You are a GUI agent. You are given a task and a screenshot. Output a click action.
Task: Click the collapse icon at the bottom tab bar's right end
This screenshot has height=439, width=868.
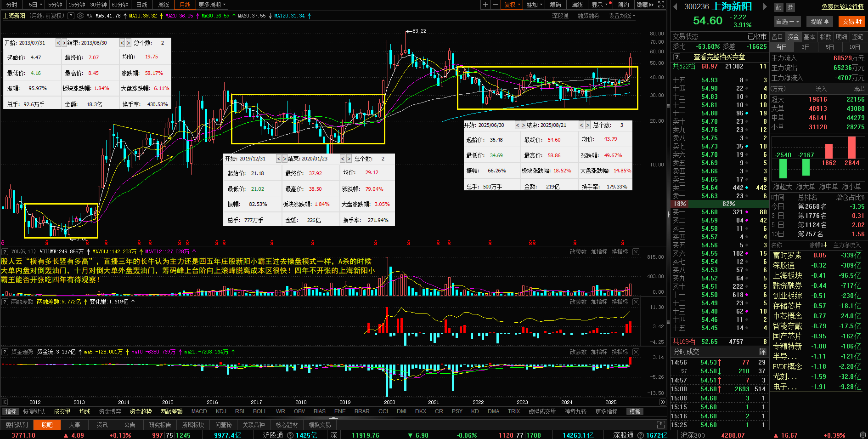point(661,424)
